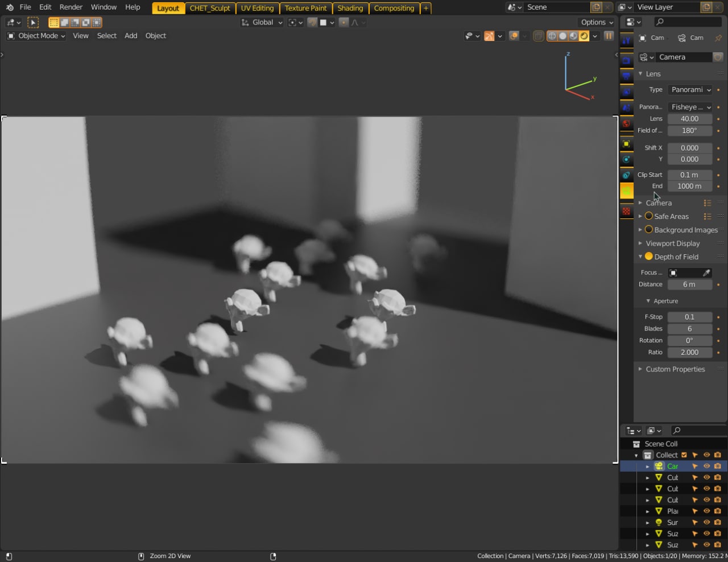Pick focus object with the eyedropper
Viewport: 728px width, 562px height.
click(x=706, y=272)
